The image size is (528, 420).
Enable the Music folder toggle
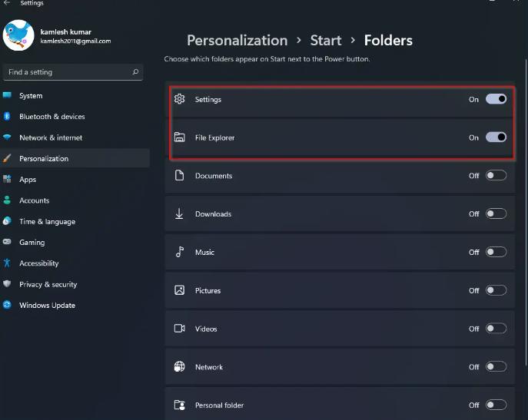point(496,252)
